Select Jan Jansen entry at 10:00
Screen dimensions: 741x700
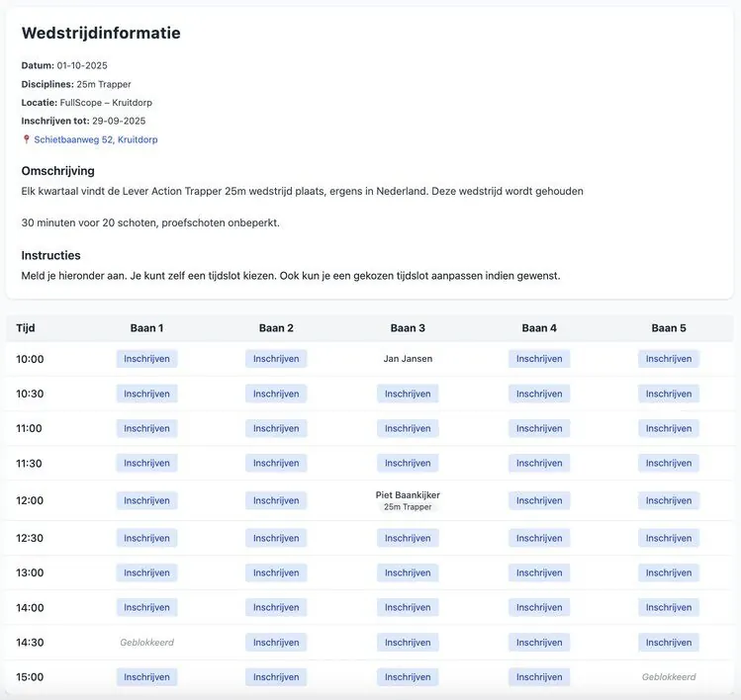[x=408, y=359]
